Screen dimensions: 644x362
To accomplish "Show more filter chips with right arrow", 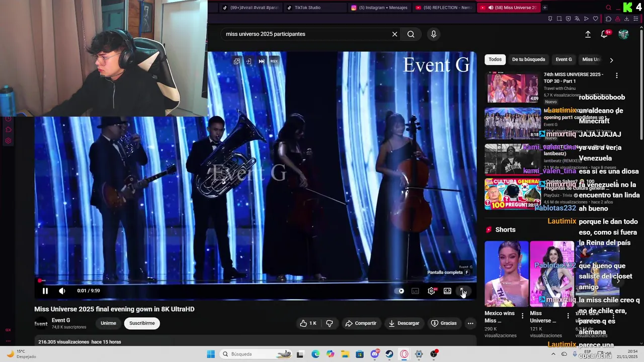I will (611, 60).
